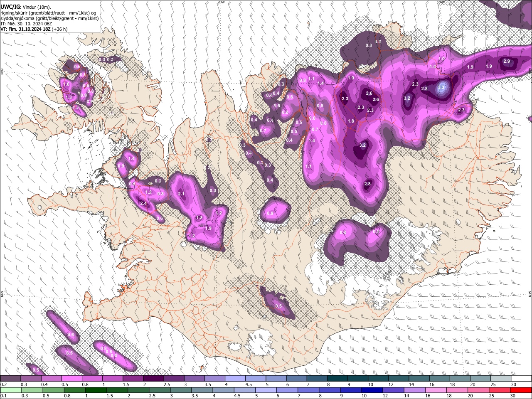Click the white swatch labeled 30 in upper scale
This screenshot has height=399, width=532.
point(522,379)
